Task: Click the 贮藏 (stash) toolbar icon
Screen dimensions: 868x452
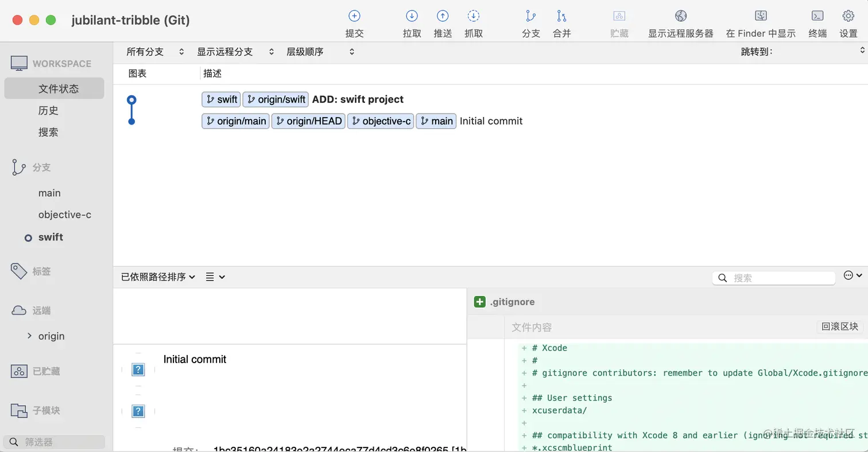Action: (x=619, y=16)
